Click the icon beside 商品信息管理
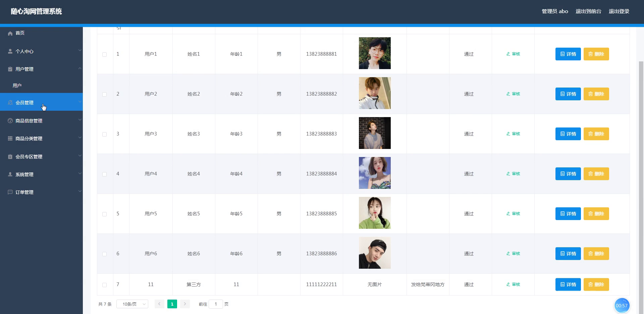 coord(10,121)
